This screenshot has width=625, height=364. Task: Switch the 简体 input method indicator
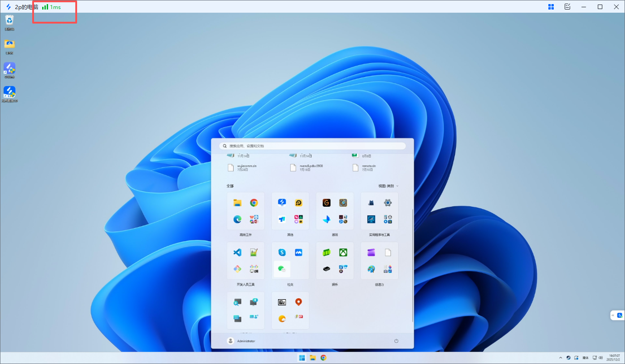[585, 358]
